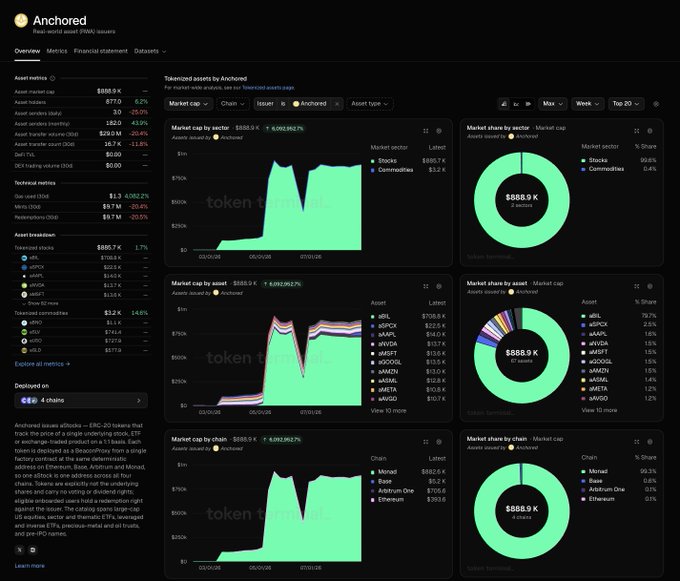Click Commodities color swatch in Market share by sector
The image size is (680, 581).
click(x=583, y=169)
